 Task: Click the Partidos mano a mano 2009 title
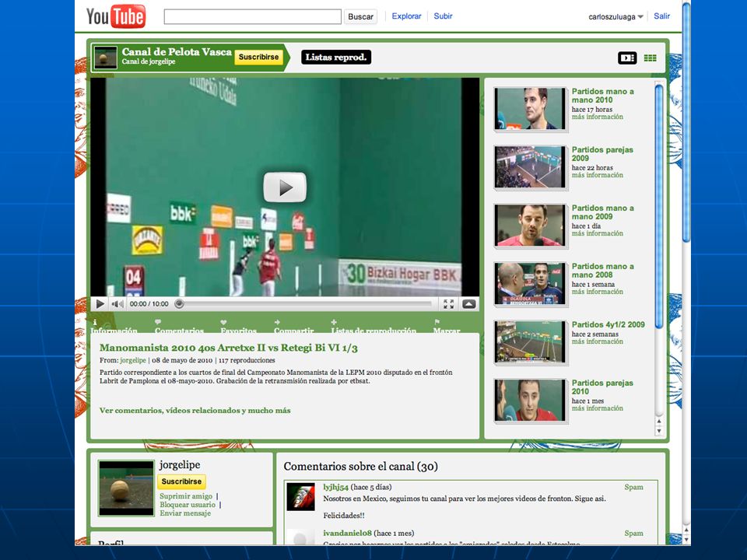(602, 212)
